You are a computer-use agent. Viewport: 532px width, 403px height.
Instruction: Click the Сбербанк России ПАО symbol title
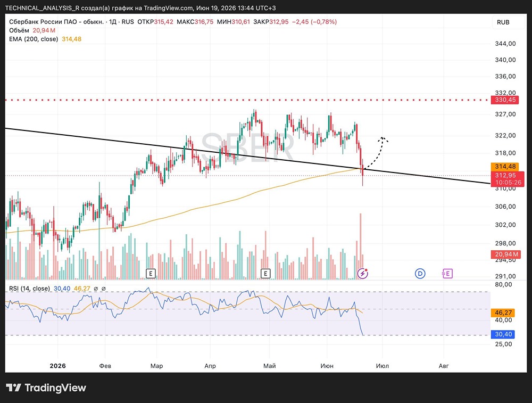coord(56,22)
